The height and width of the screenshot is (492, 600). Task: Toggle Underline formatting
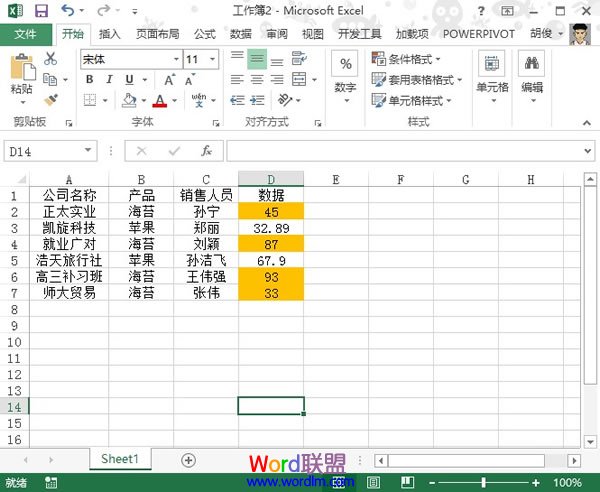(x=129, y=80)
